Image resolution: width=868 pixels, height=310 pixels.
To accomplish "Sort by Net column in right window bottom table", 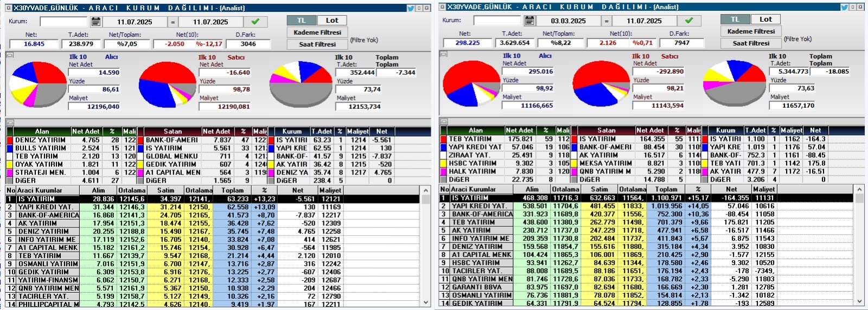I will 731,189.
